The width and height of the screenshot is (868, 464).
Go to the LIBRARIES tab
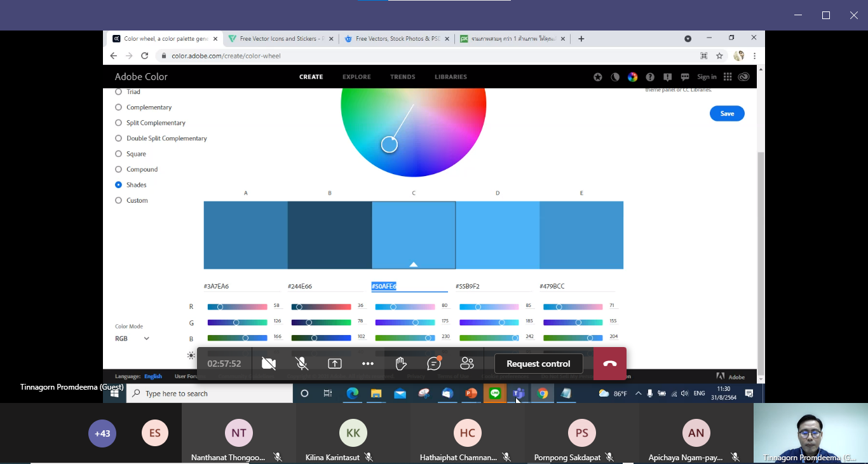[x=451, y=77]
